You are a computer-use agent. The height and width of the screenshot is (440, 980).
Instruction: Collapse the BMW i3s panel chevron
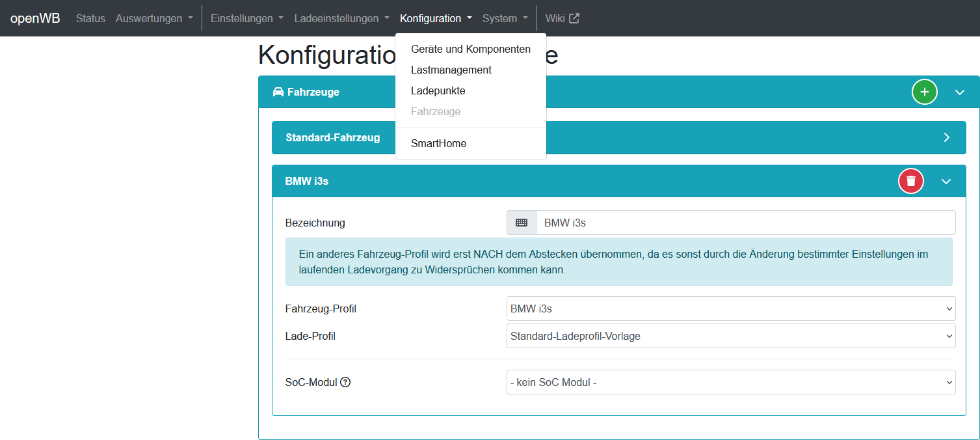(946, 182)
